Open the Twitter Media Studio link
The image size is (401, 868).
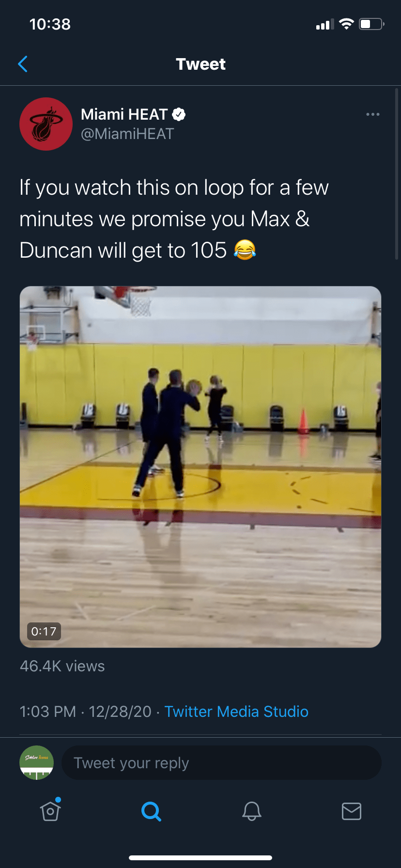236,712
